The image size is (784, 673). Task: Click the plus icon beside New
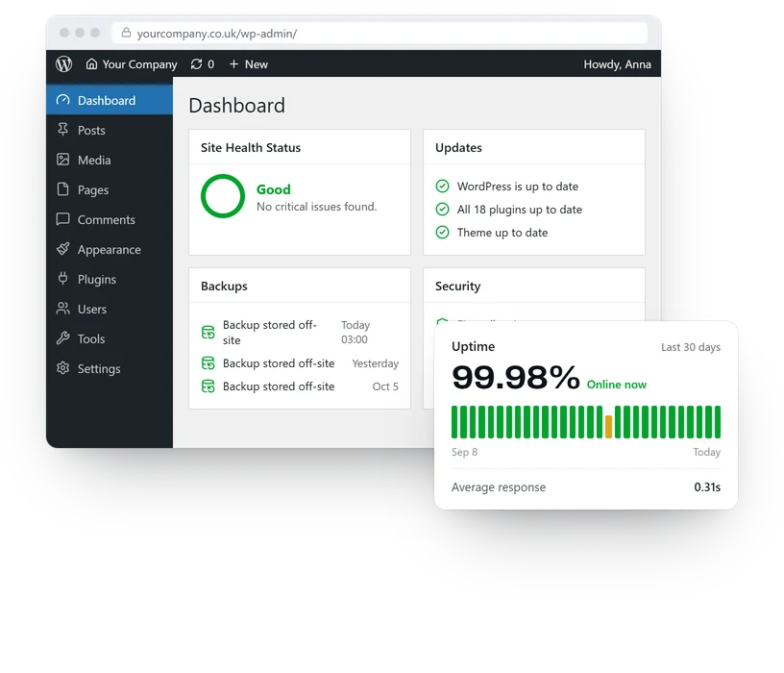(x=233, y=64)
